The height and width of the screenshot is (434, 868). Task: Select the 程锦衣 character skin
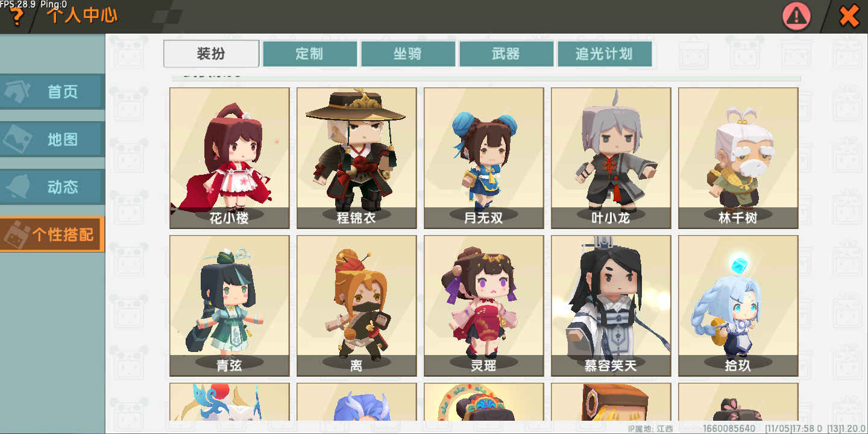click(357, 158)
